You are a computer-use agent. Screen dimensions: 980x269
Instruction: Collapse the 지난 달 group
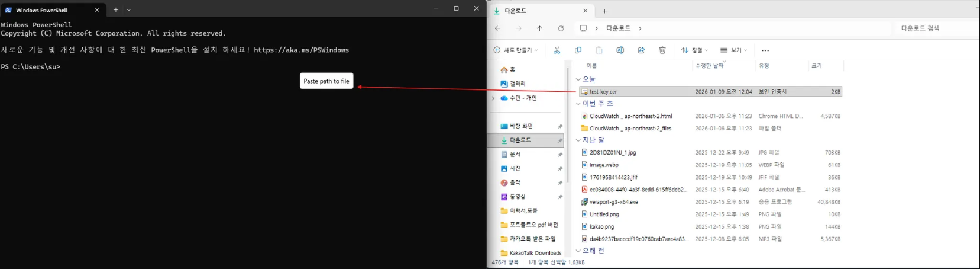click(578, 140)
